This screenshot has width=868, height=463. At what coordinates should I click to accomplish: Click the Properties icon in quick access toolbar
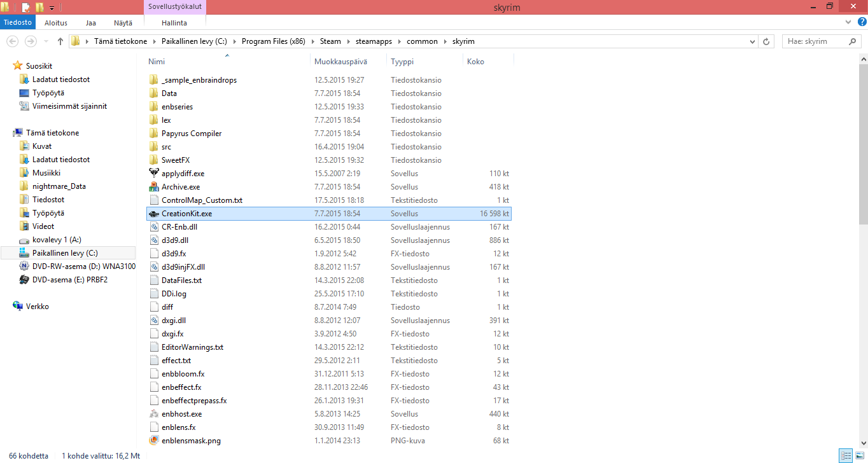pos(26,8)
